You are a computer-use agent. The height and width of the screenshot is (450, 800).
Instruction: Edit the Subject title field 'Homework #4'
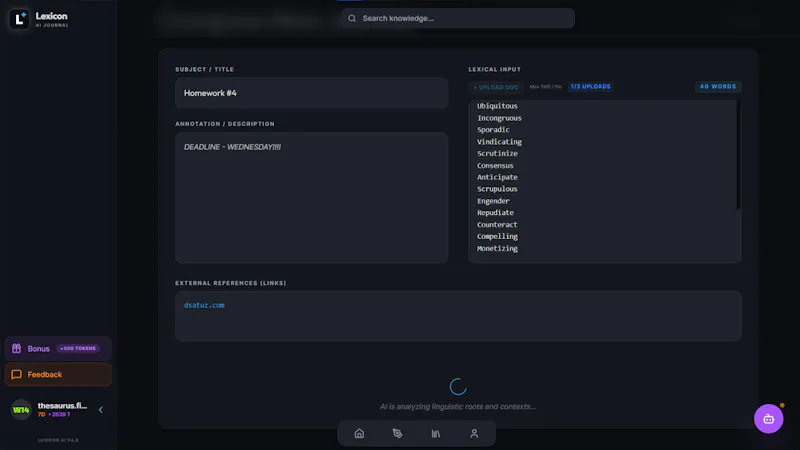tap(311, 93)
